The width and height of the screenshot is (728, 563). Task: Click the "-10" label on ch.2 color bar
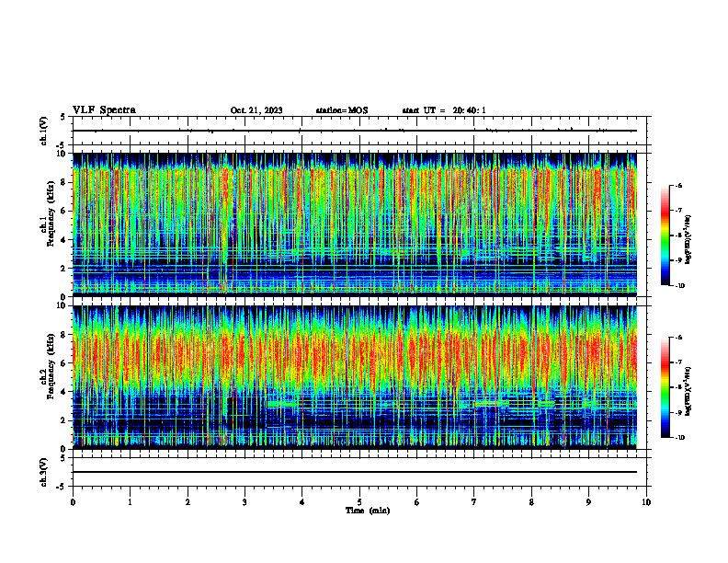(x=680, y=438)
